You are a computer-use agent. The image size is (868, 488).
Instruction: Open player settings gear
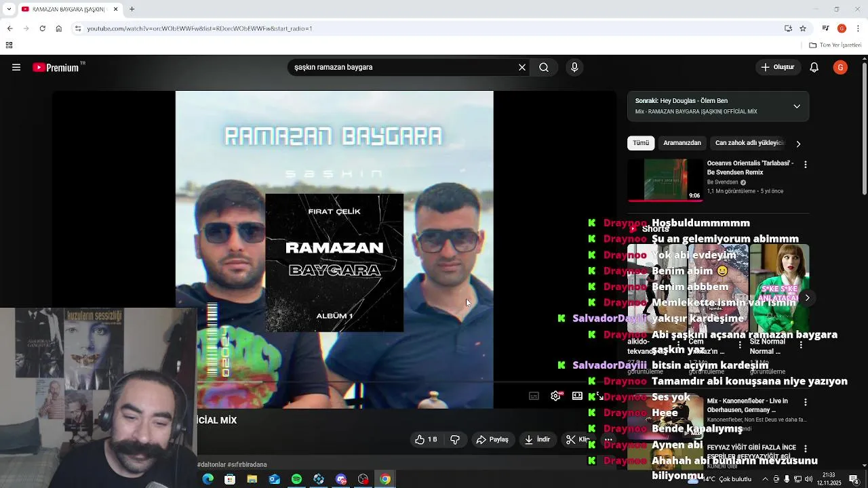click(555, 396)
